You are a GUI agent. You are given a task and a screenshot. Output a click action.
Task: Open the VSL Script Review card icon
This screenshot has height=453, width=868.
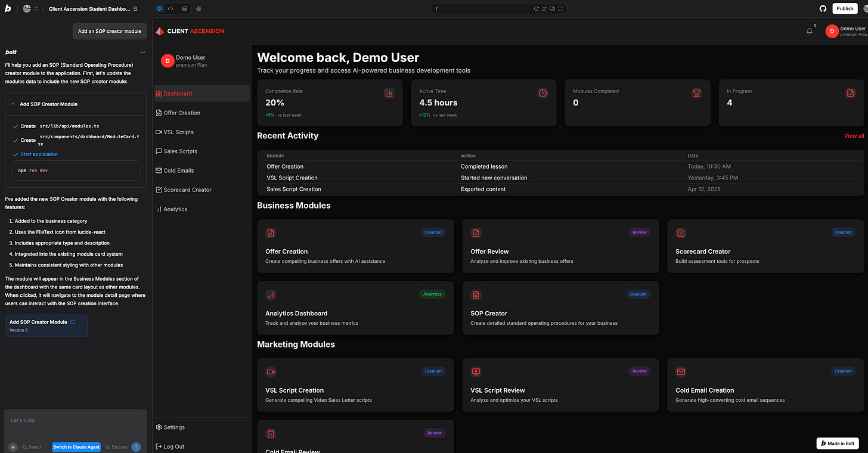pos(476,372)
